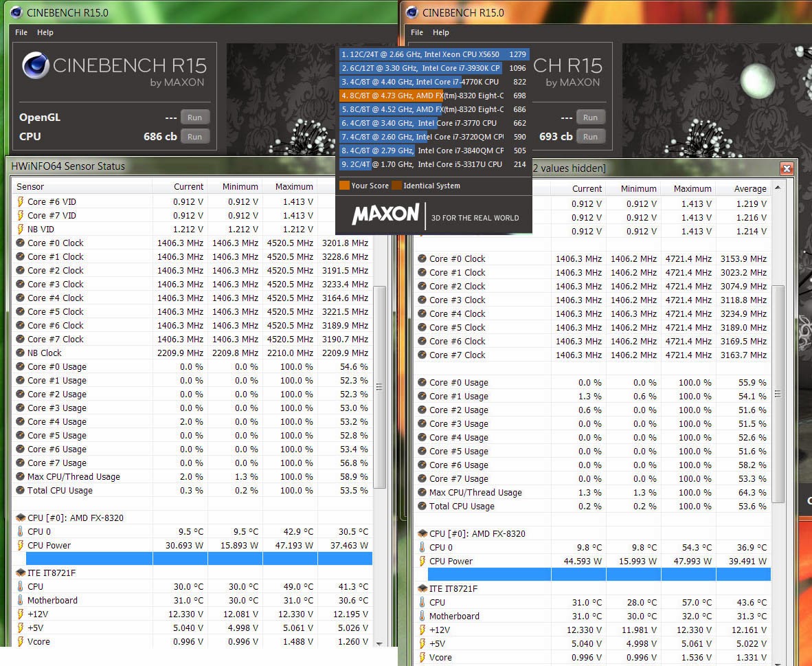
Task: Click the CPU 0 thermometer icon showing 9.5 °C current
Action: [x=20, y=531]
